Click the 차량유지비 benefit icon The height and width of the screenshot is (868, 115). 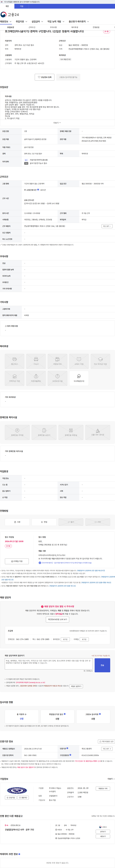57,361
